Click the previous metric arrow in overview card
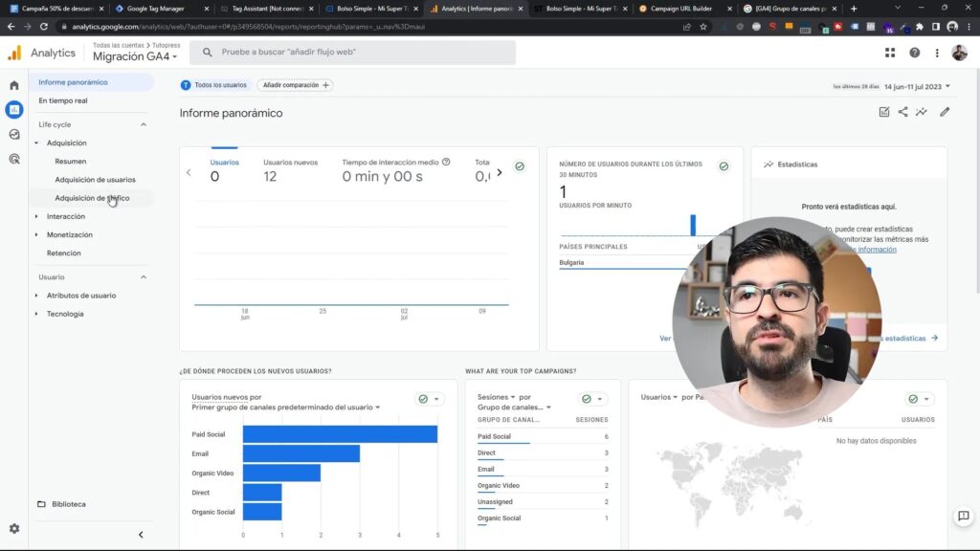Viewport: 980px width, 551px height. point(189,172)
